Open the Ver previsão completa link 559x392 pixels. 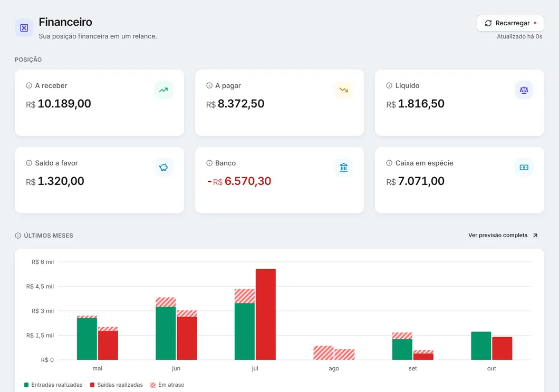click(503, 236)
